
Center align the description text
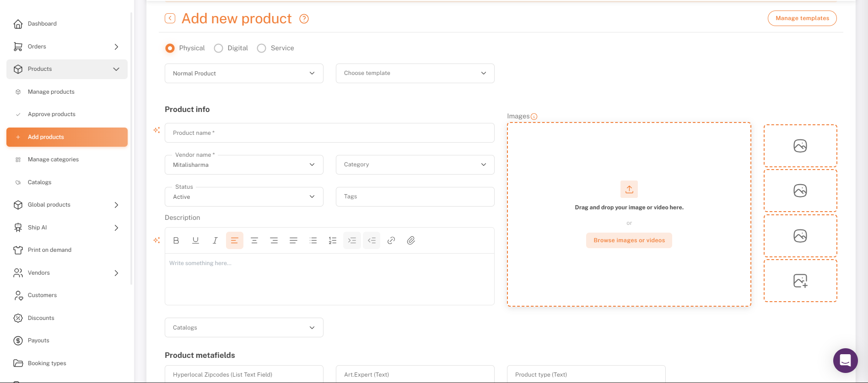coord(254,240)
